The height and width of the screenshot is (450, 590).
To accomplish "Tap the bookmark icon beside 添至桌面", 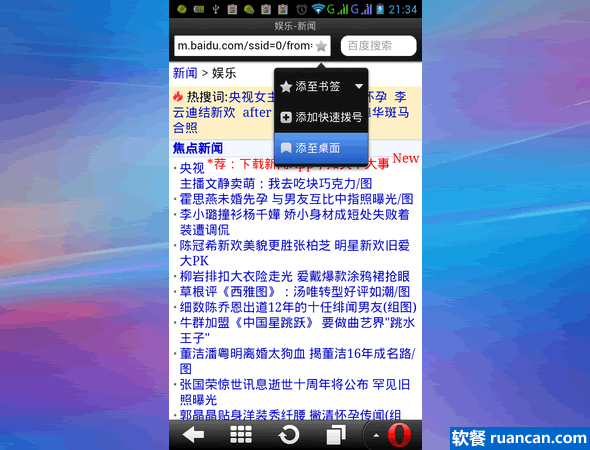I will tap(286, 148).
